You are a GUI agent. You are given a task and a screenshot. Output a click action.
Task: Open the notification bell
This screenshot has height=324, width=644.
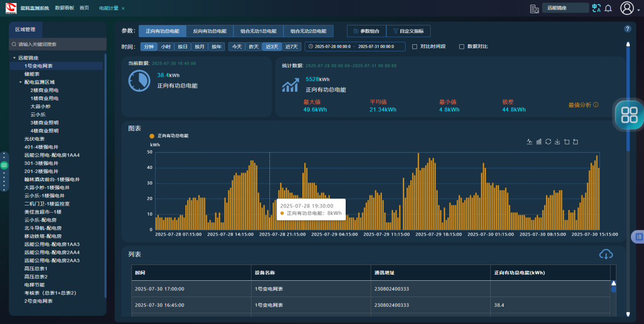tap(608, 8)
